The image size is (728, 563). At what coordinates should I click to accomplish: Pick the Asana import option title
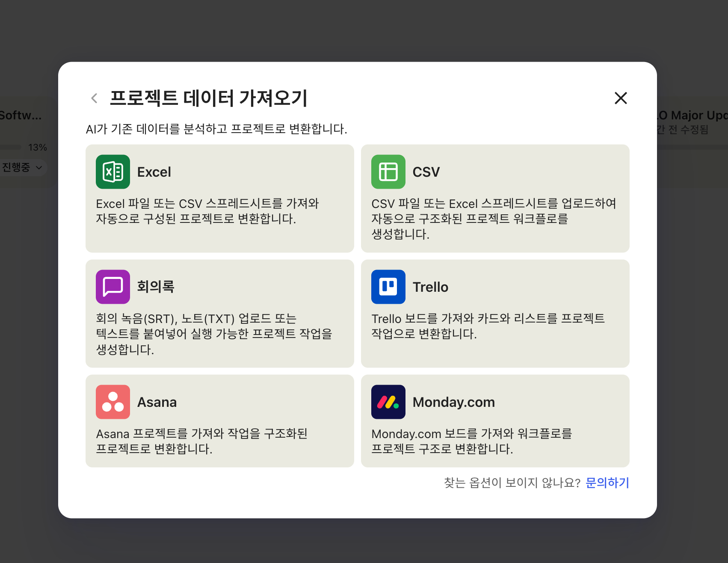pyautogui.click(x=157, y=402)
